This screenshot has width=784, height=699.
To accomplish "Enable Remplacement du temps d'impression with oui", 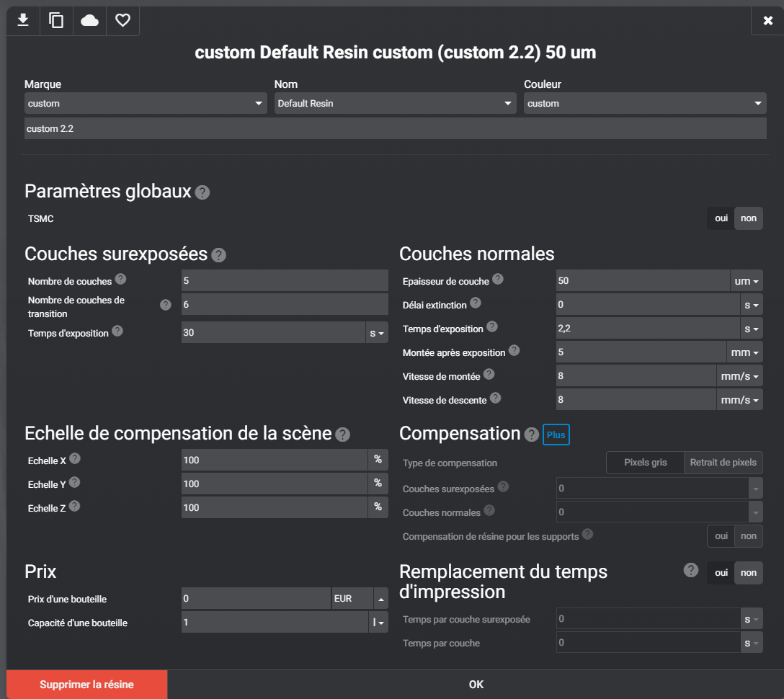I will [721, 573].
